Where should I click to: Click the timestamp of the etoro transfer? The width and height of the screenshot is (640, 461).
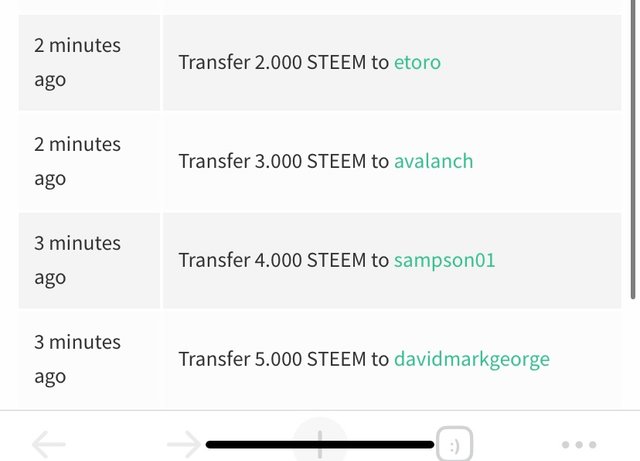77,62
